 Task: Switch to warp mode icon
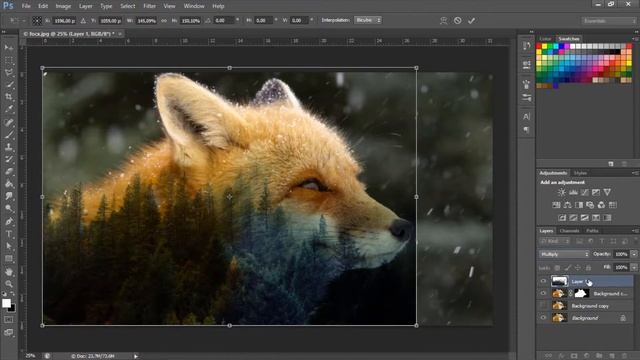pyautogui.click(x=444, y=20)
